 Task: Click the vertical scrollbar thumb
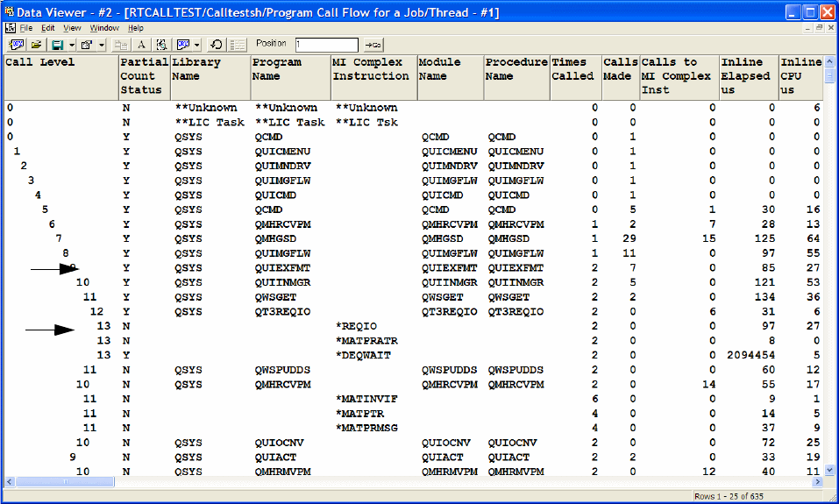click(x=830, y=75)
